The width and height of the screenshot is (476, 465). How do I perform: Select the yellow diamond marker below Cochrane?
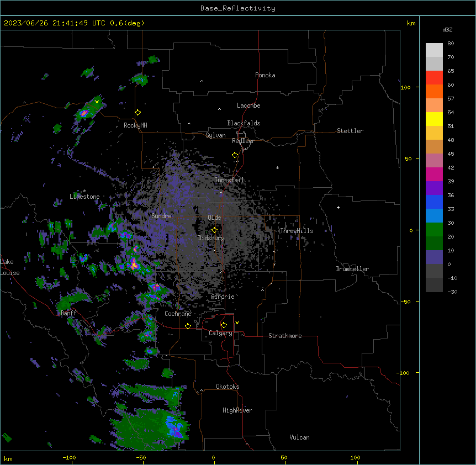(x=188, y=326)
